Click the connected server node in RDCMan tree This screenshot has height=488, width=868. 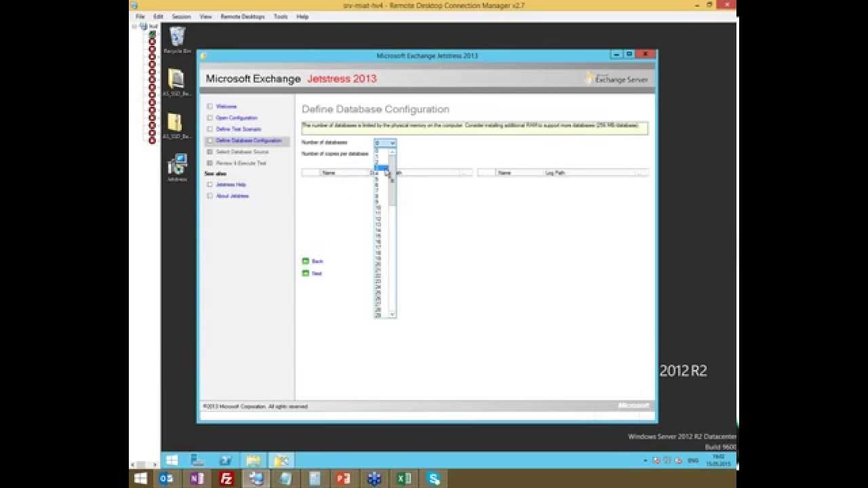[152, 34]
